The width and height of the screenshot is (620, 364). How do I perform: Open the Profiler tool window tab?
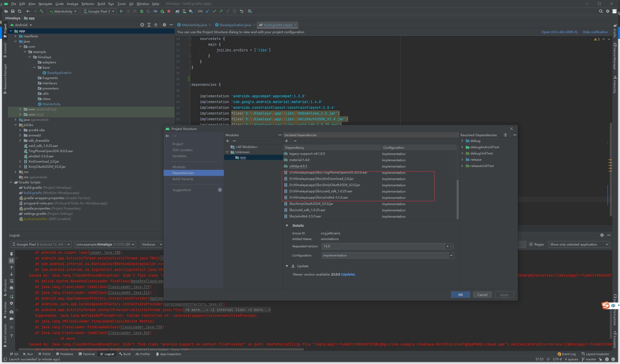pyautogui.click(x=143, y=354)
